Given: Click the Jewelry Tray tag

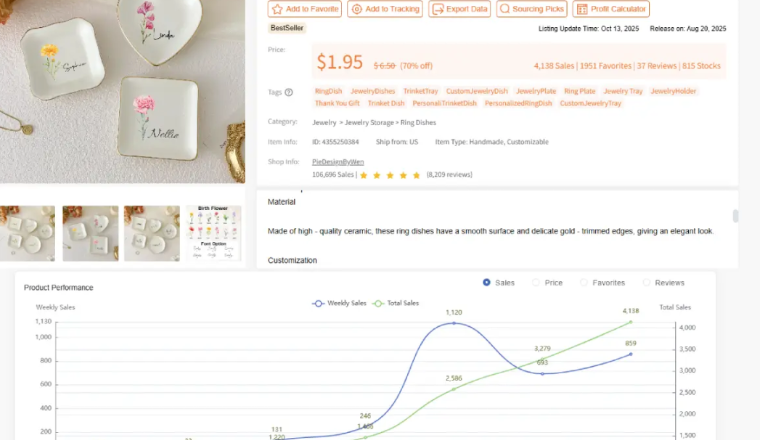Looking at the screenshot, I should tap(623, 91).
